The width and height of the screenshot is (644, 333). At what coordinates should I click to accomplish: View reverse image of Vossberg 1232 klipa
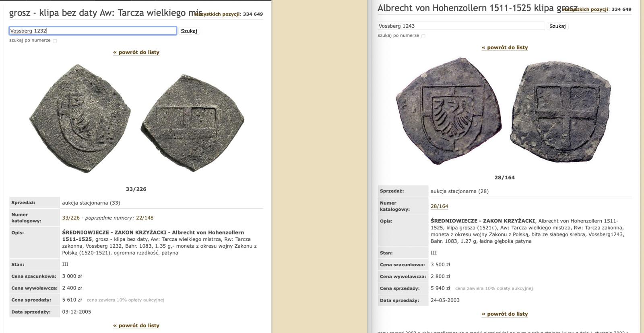(192, 123)
